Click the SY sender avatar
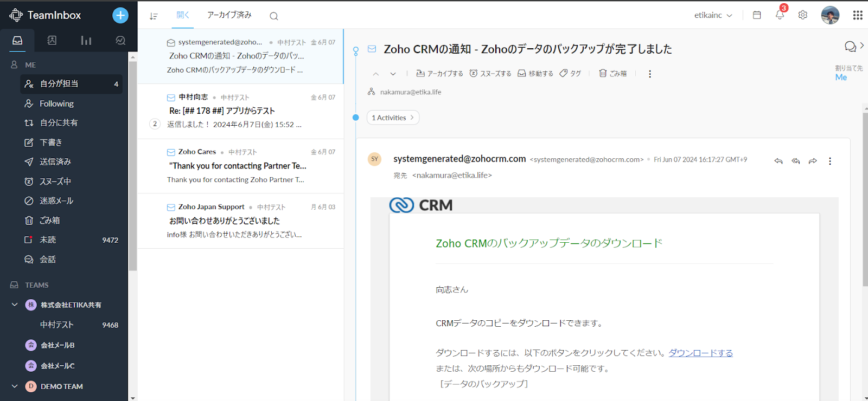 tap(374, 159)
